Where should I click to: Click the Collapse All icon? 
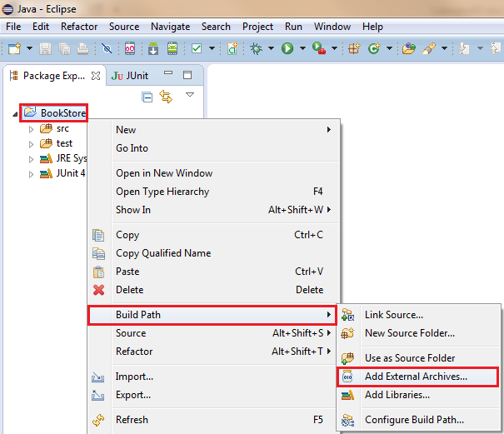(147, 97)
